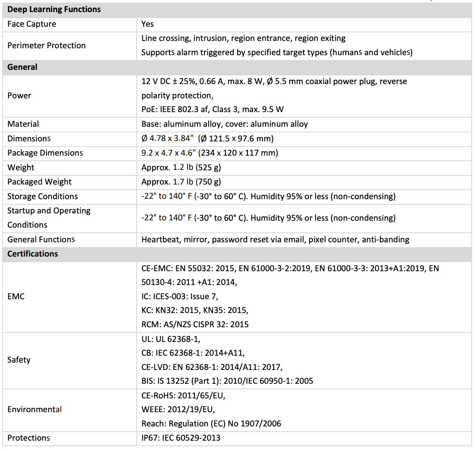Image resolution: width=476 pixels, height=451 pixels.
Task: Click the General section header
Action: coord(22,67)
